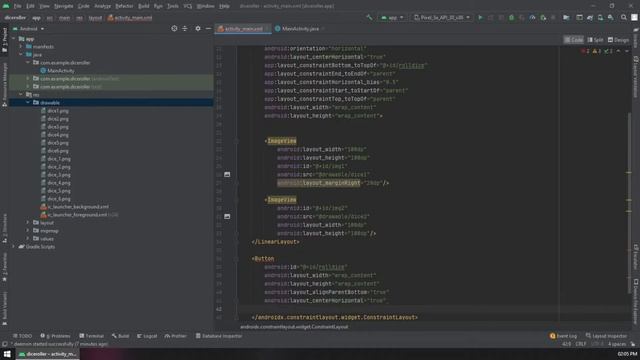Expand the mipmap folder
640x360 pixels.
click(28, 231)
